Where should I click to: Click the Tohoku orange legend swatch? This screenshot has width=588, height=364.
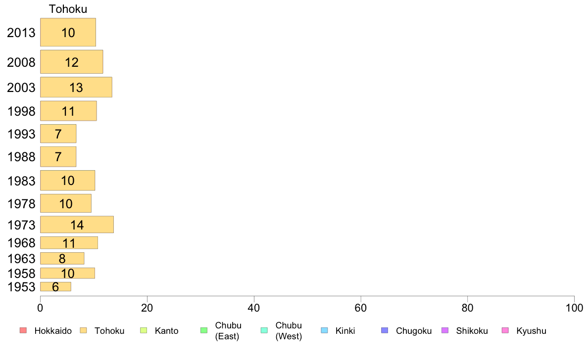[83, 330]
